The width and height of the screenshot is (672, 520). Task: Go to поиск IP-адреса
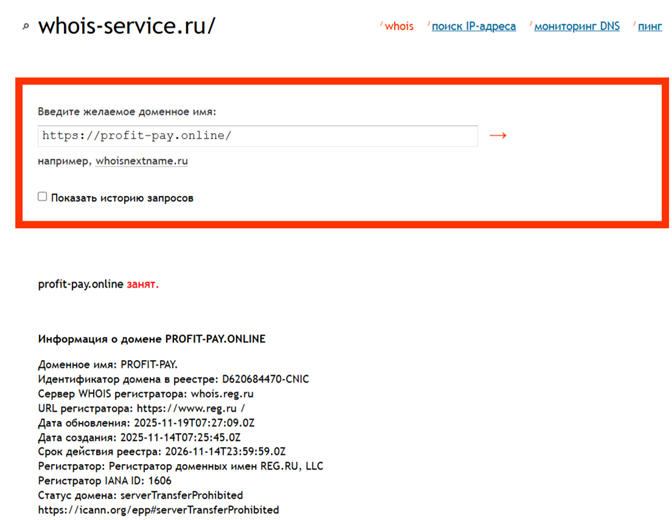[473, 26]
